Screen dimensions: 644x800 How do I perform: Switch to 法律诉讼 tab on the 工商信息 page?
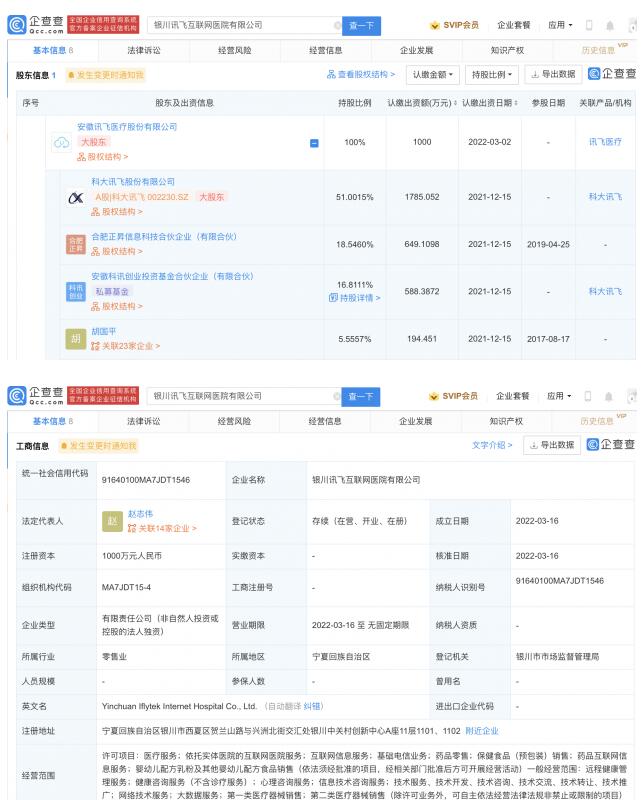pyautogui.click(x=143, y=421)
